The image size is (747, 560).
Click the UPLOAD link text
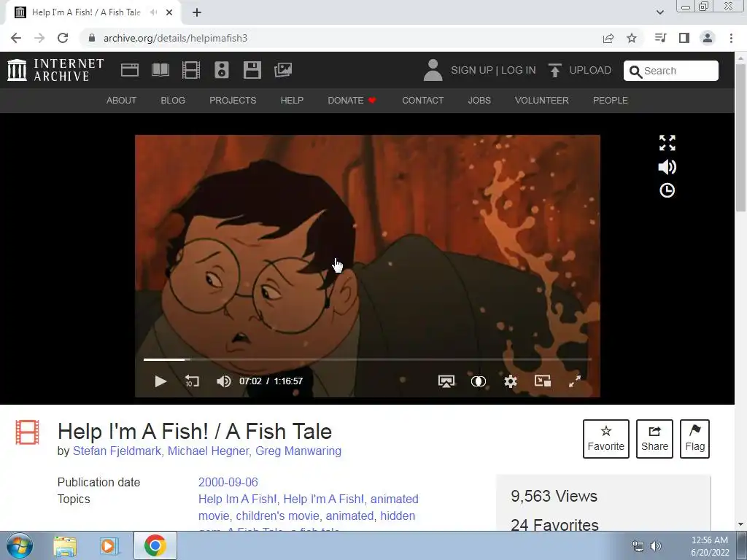pyautogui.click(x=590, y=70)
